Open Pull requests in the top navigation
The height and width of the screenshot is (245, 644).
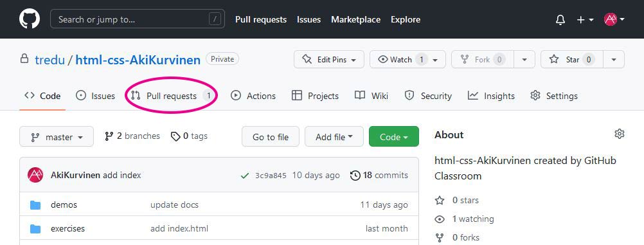(x=261, y=19)
